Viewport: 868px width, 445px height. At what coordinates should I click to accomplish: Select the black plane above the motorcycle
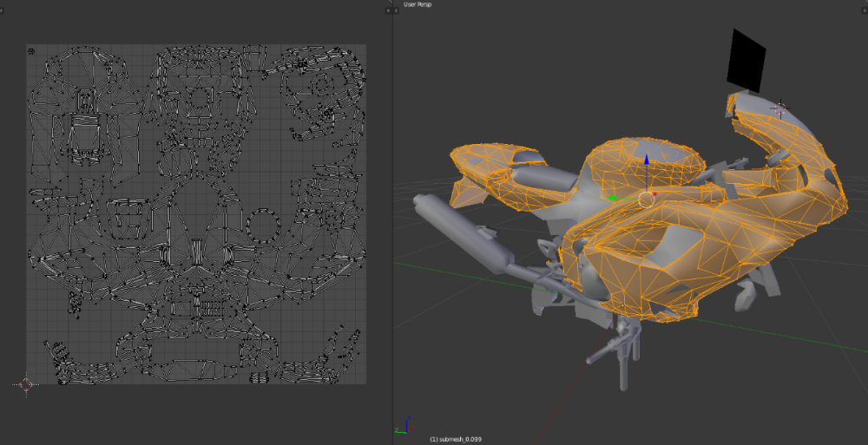(x=746, y=60)
